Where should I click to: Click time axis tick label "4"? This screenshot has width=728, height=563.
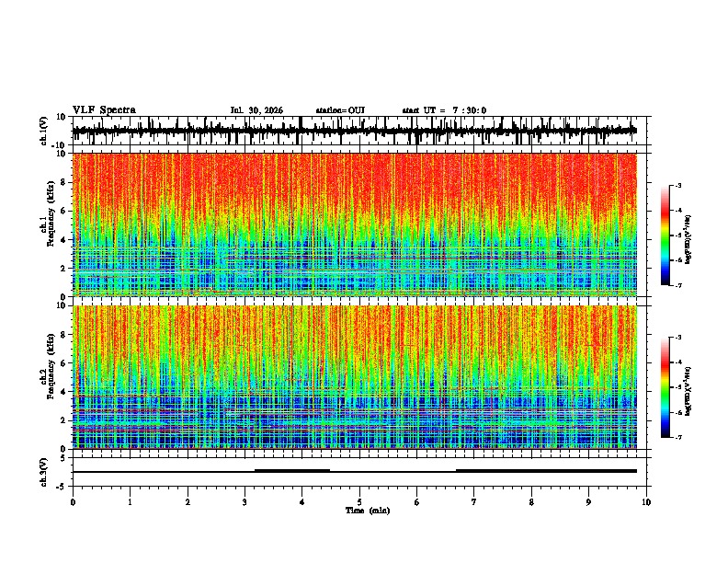coord(302,502)
